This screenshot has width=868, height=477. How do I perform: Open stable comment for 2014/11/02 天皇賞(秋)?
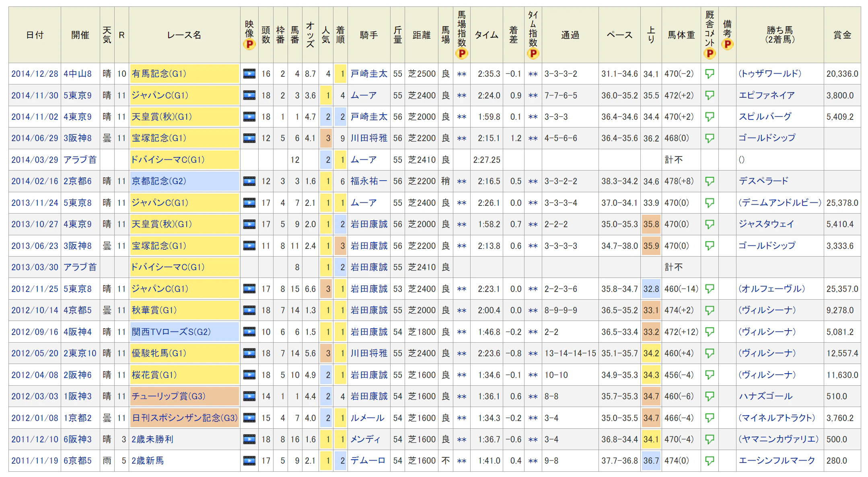pyautogui.click(x=710, y=117)
